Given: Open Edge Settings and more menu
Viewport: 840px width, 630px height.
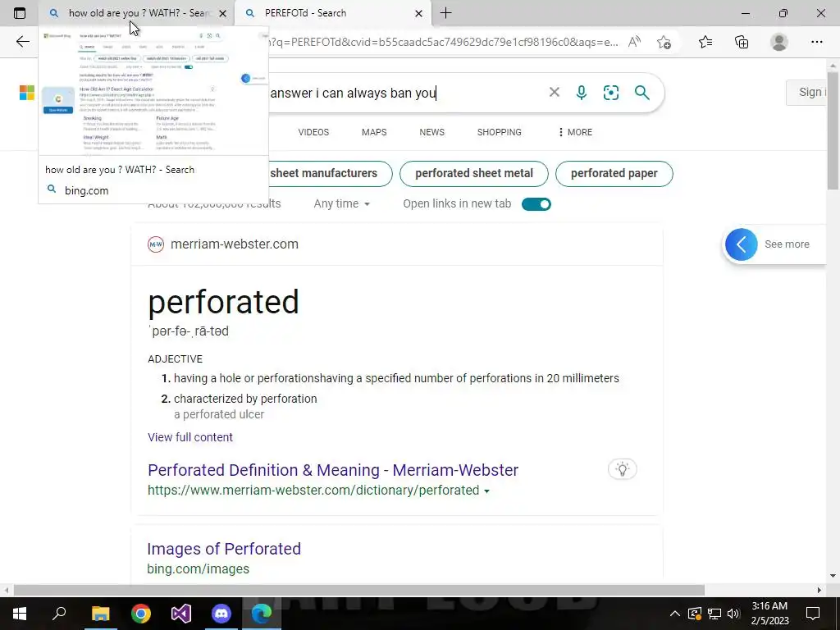Looking at the screenshot, I should pos(816,42).
